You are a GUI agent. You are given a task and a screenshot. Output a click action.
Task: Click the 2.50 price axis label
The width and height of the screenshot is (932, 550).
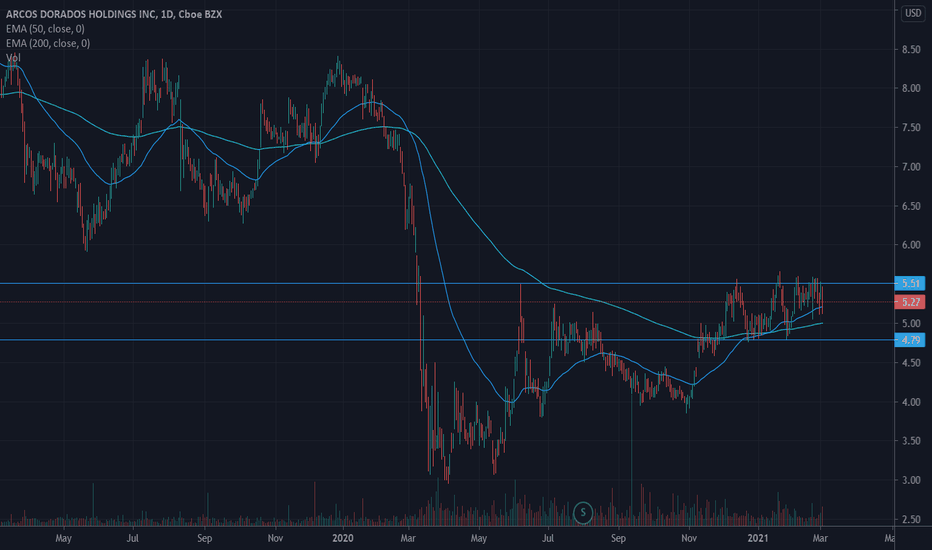click(911, 519)
